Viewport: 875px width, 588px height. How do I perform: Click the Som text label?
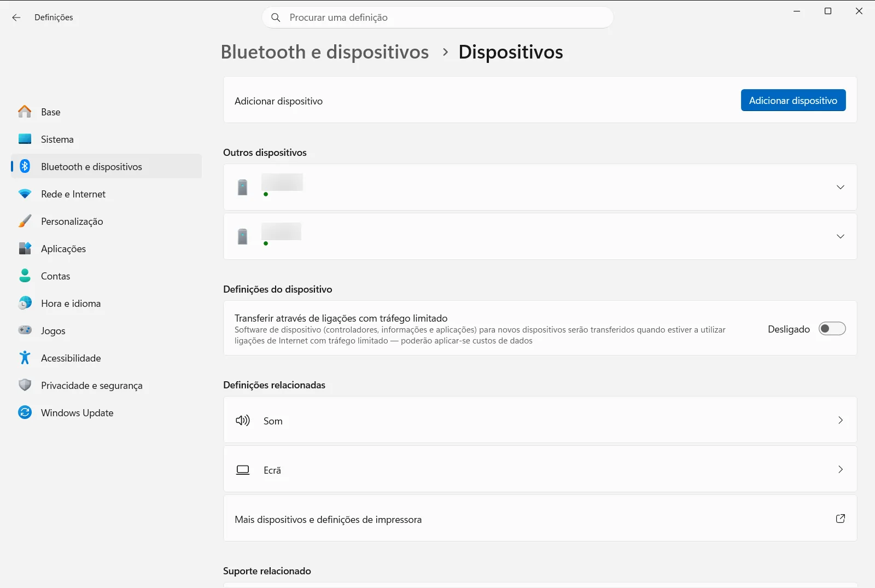click(x=273, y=421)
